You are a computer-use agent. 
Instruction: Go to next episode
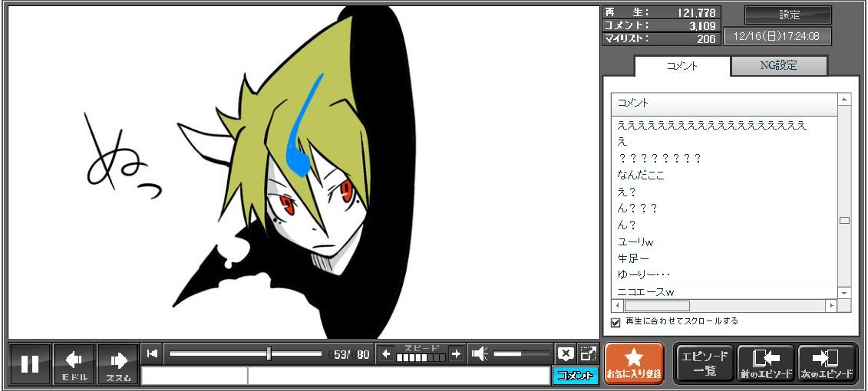click(x=827, y=363)
